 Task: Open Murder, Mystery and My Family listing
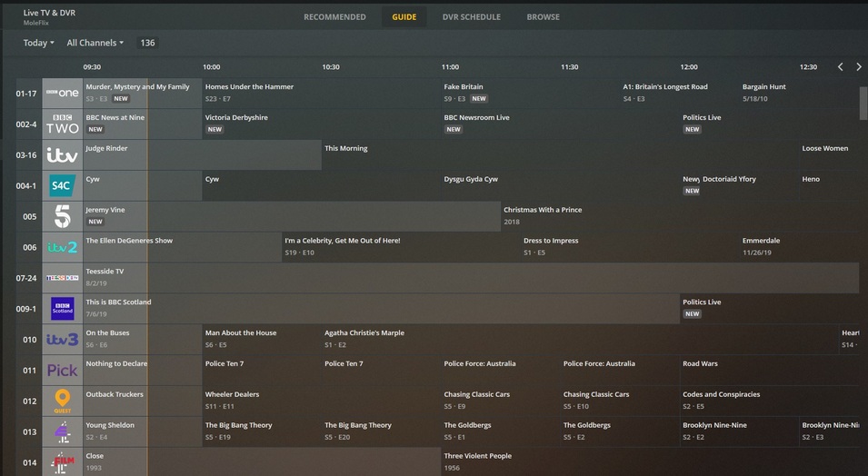(143, 94)
